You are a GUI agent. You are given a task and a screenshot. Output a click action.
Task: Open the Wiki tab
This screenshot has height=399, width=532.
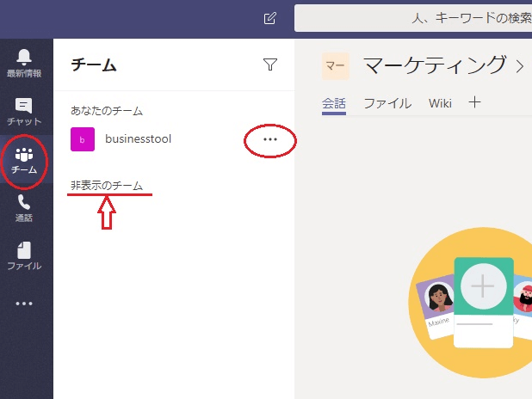click(440, 103)
